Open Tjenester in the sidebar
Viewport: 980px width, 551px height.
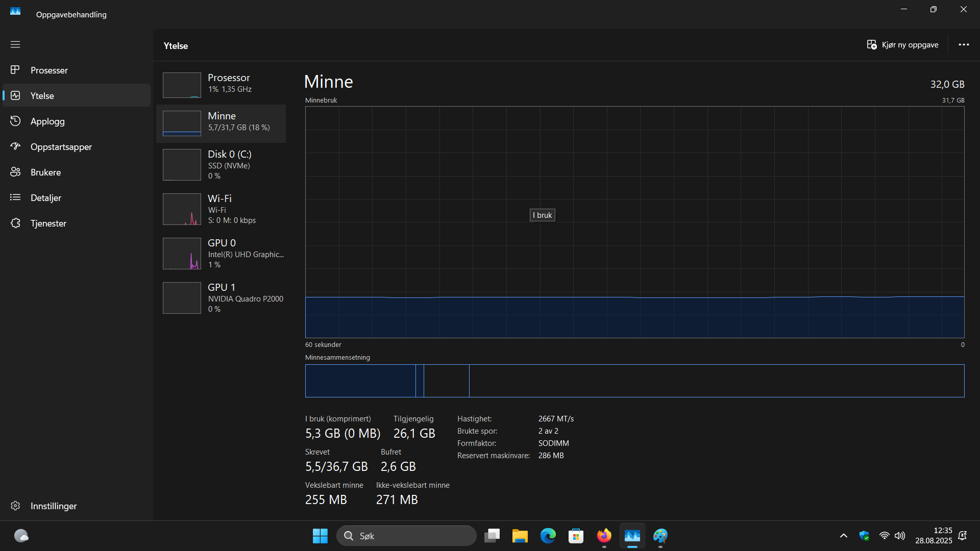(77, 223)
